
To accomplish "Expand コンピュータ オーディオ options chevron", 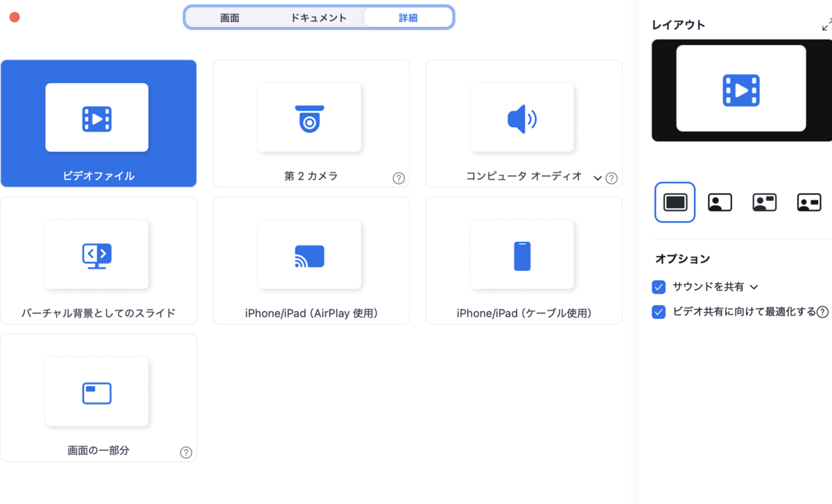I will [598, 178].
